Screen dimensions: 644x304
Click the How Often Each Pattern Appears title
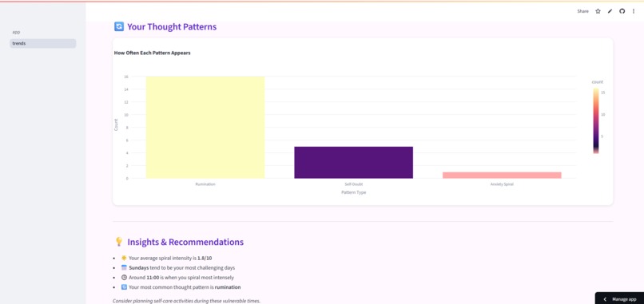[x=152, y=53]
